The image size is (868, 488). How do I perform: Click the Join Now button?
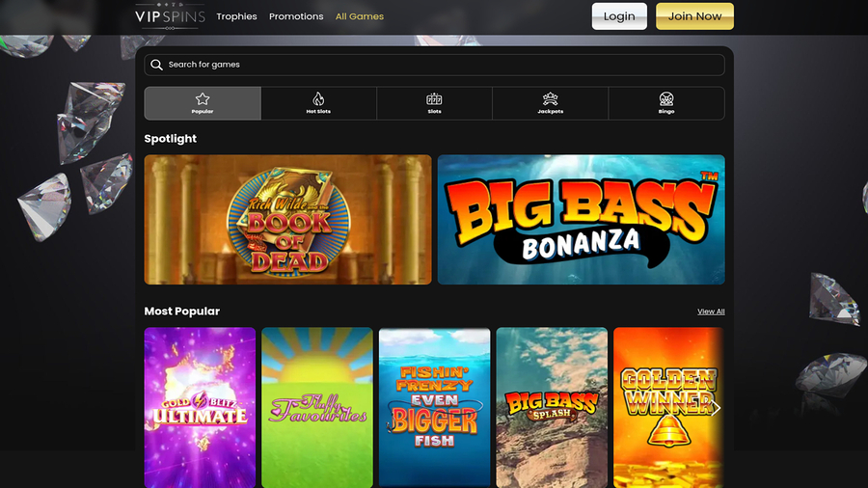point(694,16)
